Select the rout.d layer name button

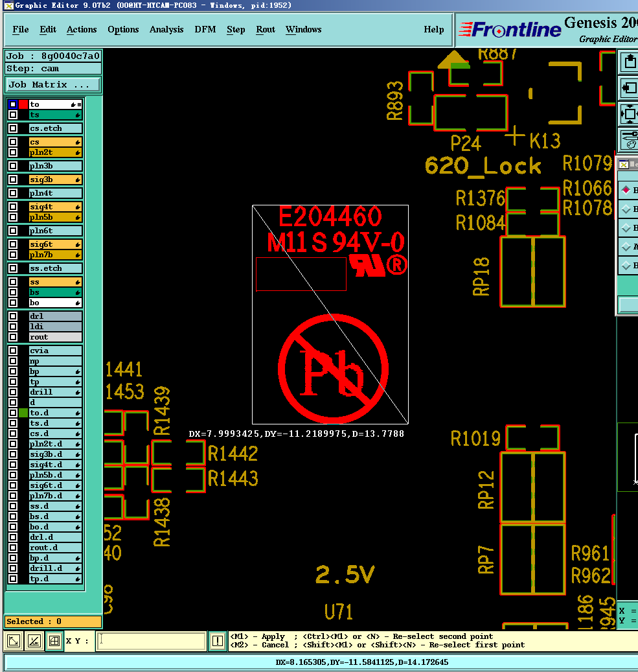click(55, 548)
